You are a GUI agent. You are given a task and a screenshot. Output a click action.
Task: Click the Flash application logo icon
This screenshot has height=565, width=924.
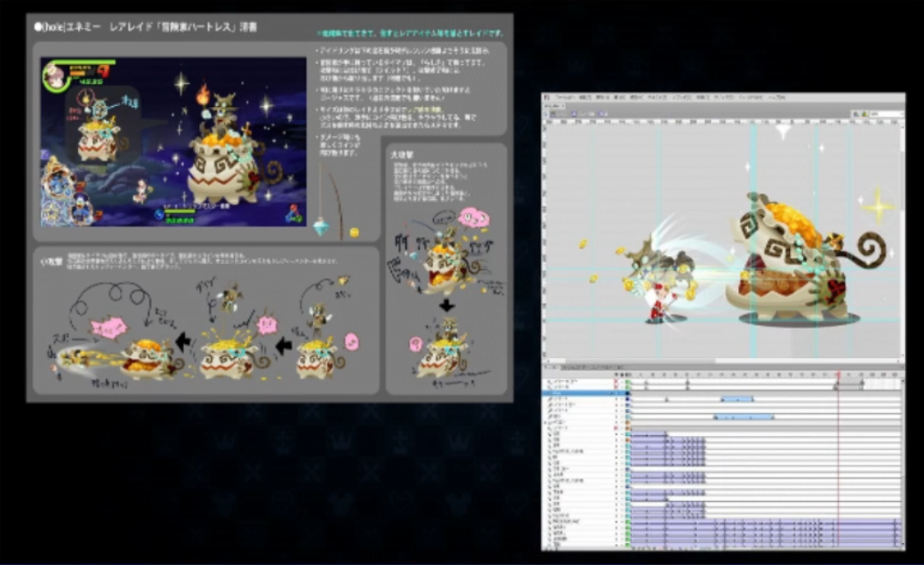[547, 97]
